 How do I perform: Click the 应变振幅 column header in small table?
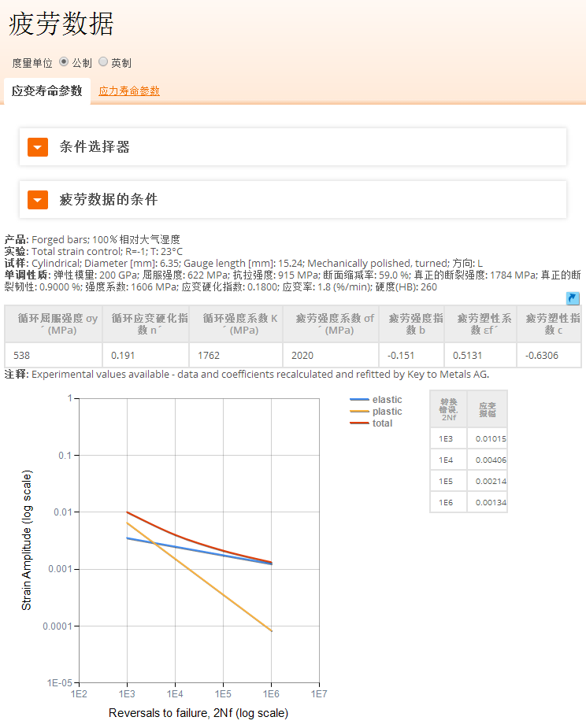pyautogui.click(x=487, y=409)
